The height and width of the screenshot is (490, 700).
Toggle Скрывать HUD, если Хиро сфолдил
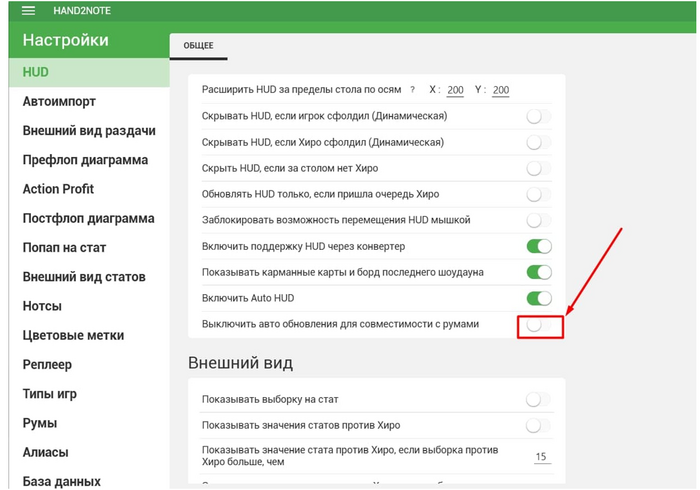pyautogui.click(x=539, y=142)
